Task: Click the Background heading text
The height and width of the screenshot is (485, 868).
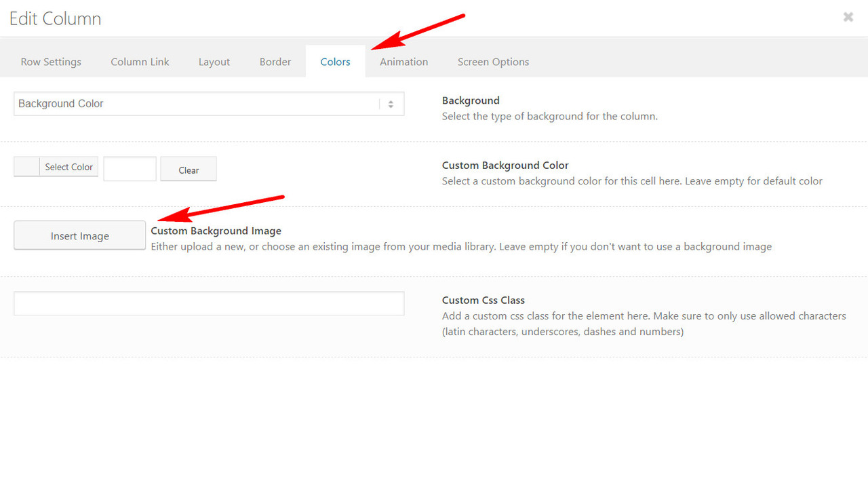Action: pos(471,100)
